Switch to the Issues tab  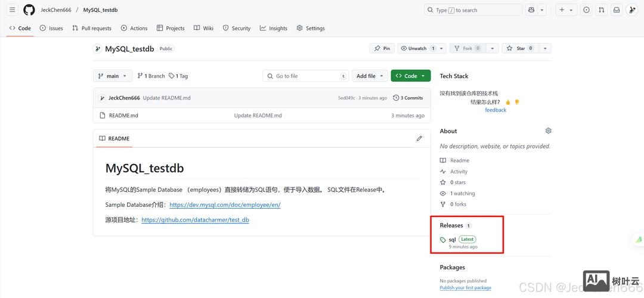tap(51, 29)
